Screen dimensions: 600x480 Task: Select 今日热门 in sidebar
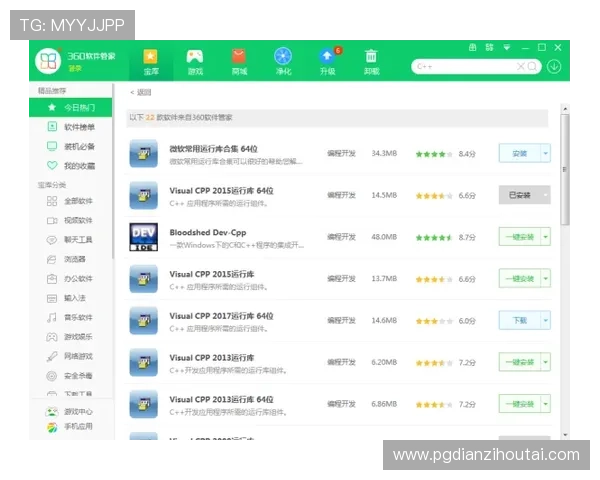70,108
